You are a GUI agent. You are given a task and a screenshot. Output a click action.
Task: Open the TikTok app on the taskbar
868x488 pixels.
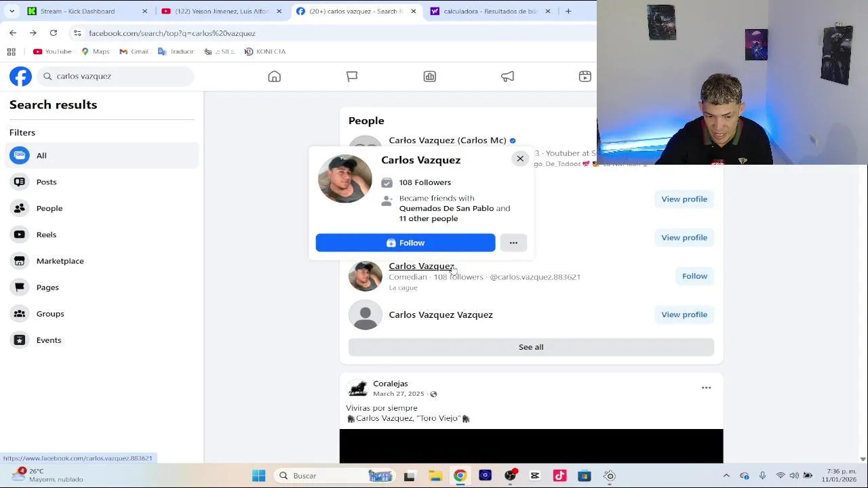[x=559, y=476]
